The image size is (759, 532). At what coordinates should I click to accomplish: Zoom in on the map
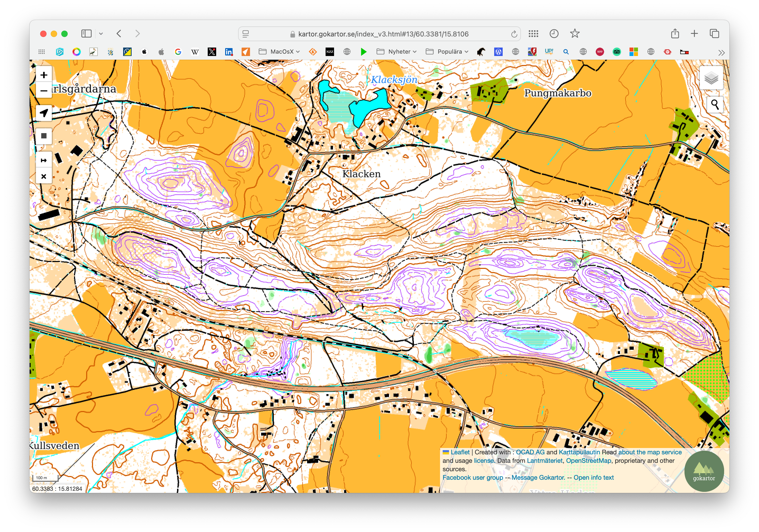pyautogui.click(x=44, y=75)
